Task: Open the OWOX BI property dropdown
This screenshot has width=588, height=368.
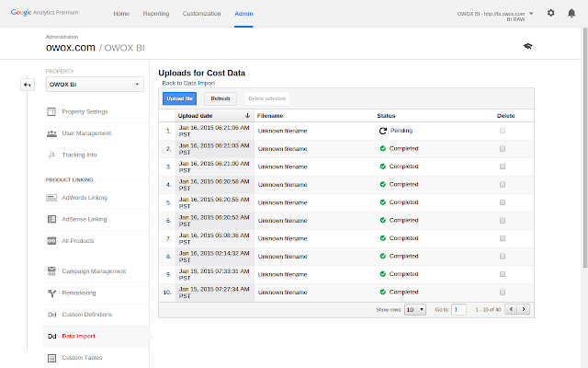Action: (x=95, y=85)
